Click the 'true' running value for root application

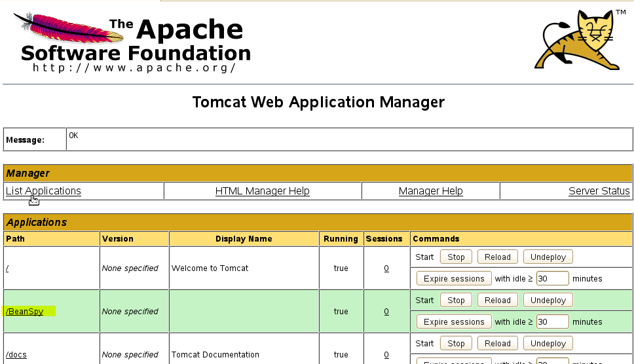(x=341, y=268)
